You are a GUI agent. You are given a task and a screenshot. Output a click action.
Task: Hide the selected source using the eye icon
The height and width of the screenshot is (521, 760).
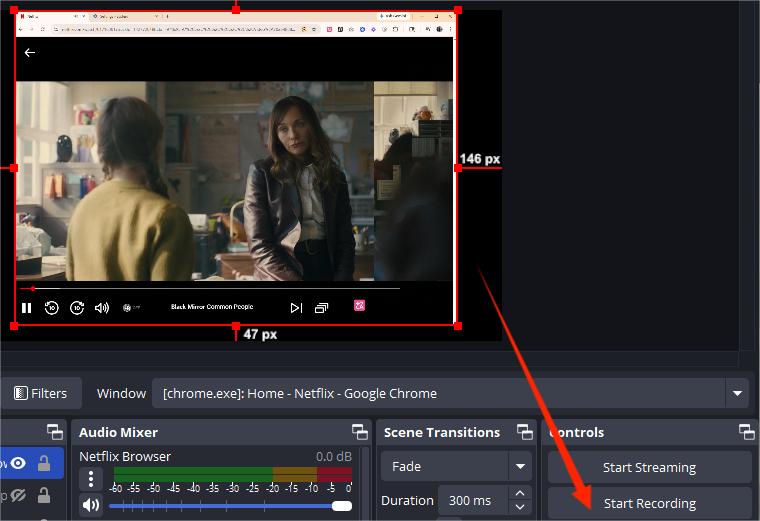point(18,463)
